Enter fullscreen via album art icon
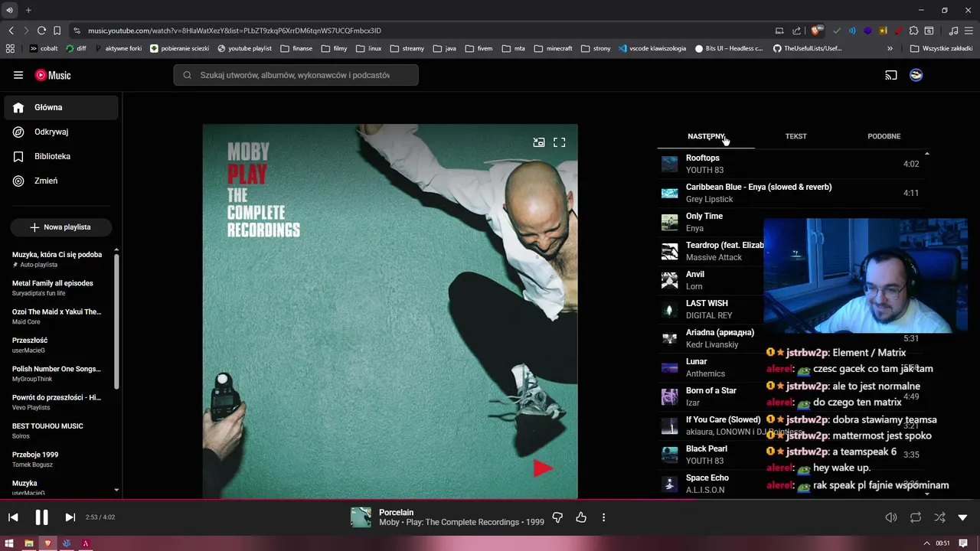Screen dimensions: 980x551 pos(560,142)
